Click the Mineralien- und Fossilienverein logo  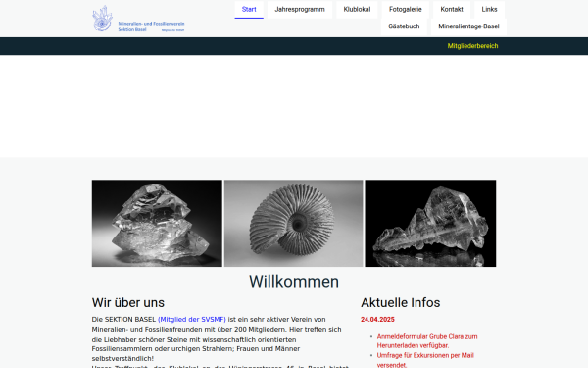click(x=138, y=19)
